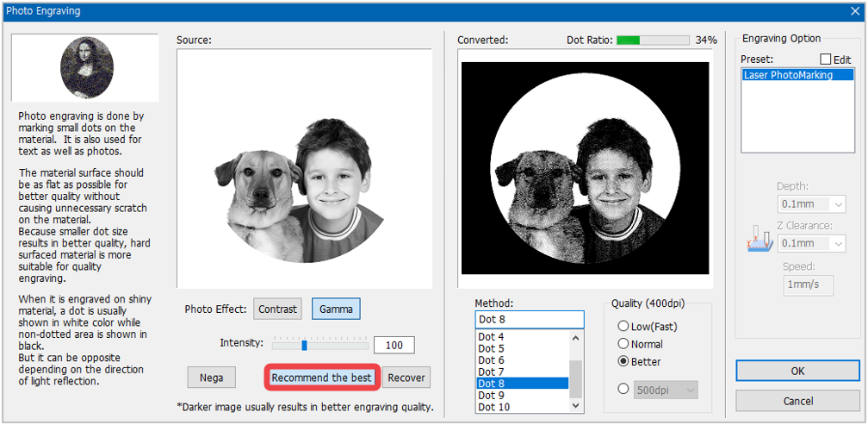Click the Z Clearance engraving tool icon

click(758, 241)
